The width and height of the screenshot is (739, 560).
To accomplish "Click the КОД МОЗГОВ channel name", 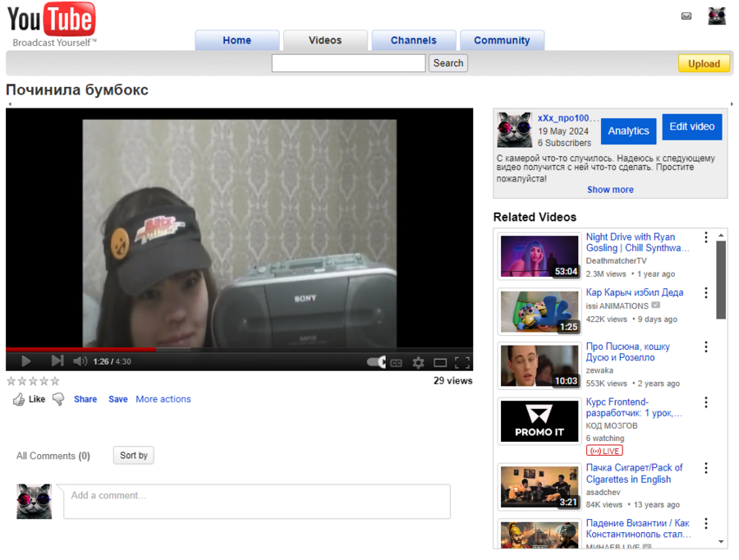I will pos(611,426).
